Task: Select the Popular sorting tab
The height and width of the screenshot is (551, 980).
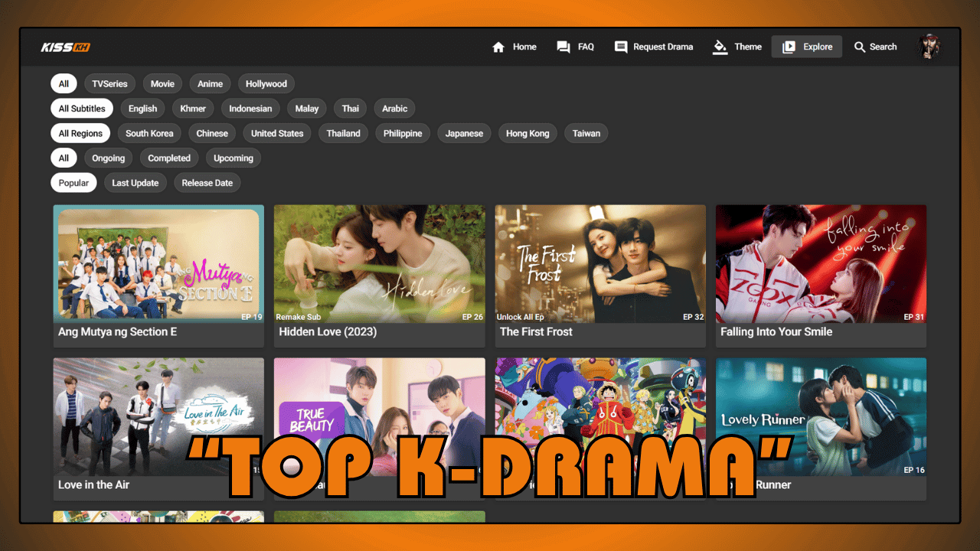Action: [73, 182]
